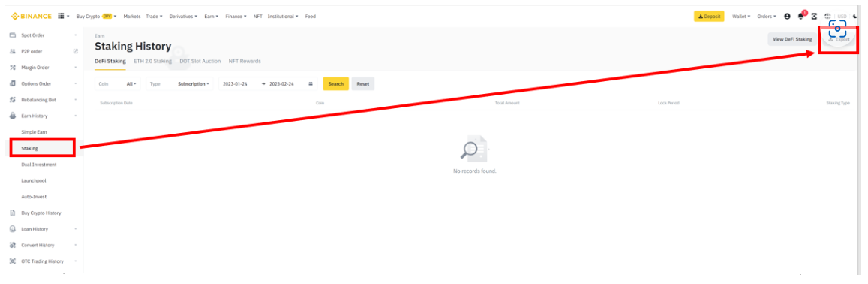Image resolution: width=868 pixels, height=284 pixels.
Task: Open the calendar date picker icon
Action: pos(311,83)
